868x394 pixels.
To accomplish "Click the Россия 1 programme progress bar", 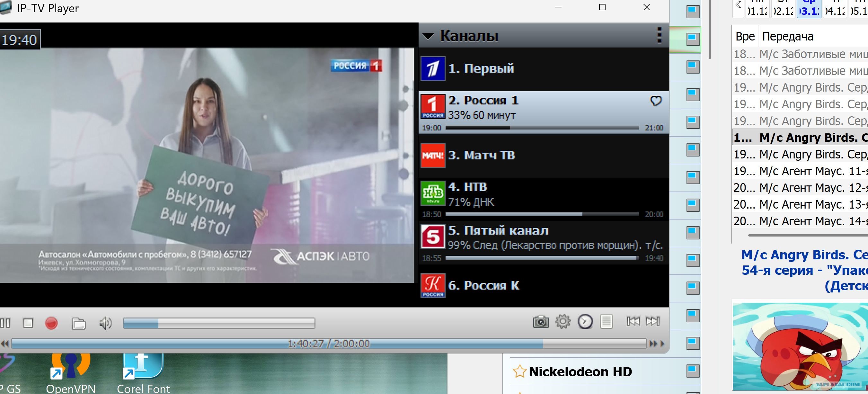I will 542,128.
